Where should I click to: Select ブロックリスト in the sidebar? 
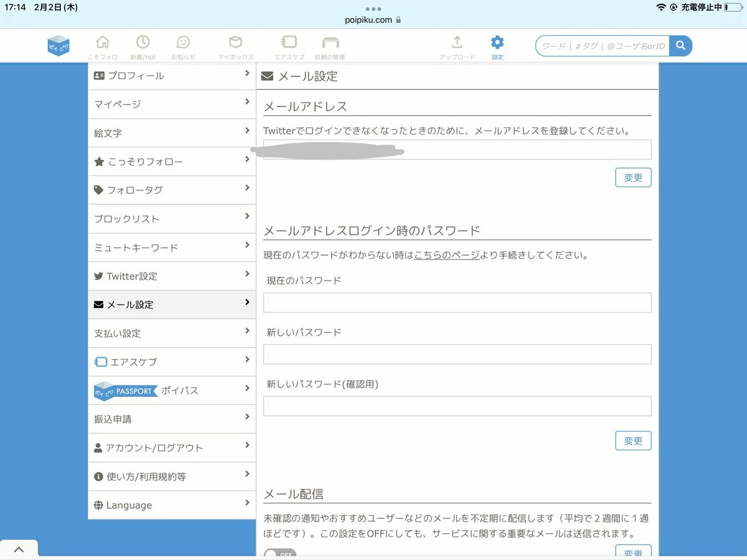click(127, 219)
